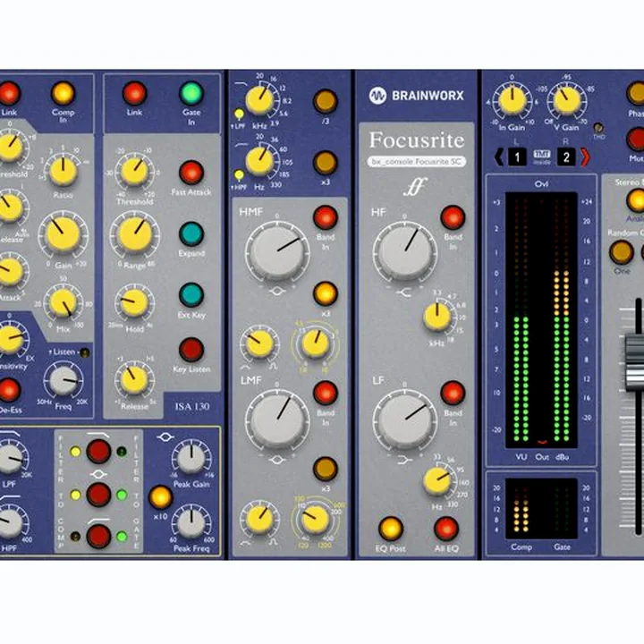Toggle the gate section Link button

134,93
